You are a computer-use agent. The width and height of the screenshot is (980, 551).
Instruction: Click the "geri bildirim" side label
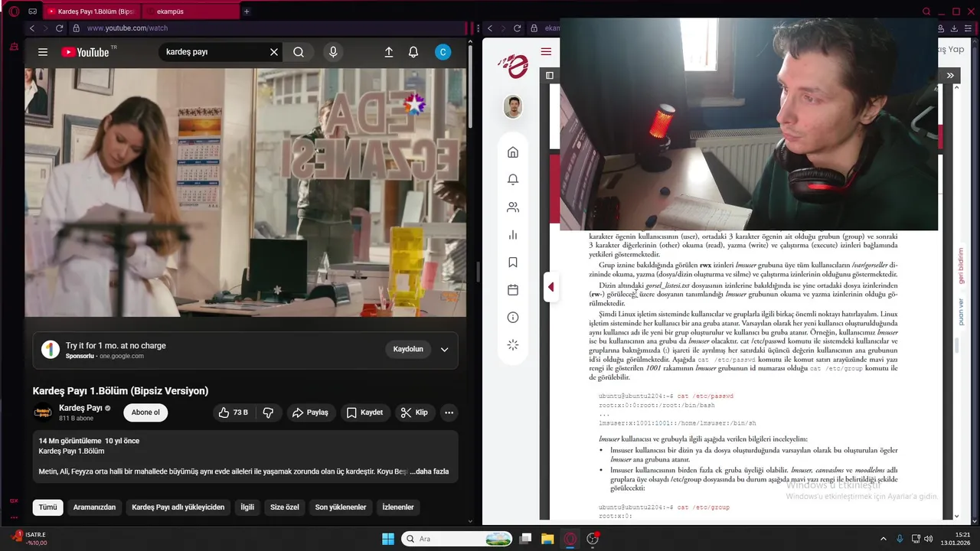point(961,265)
